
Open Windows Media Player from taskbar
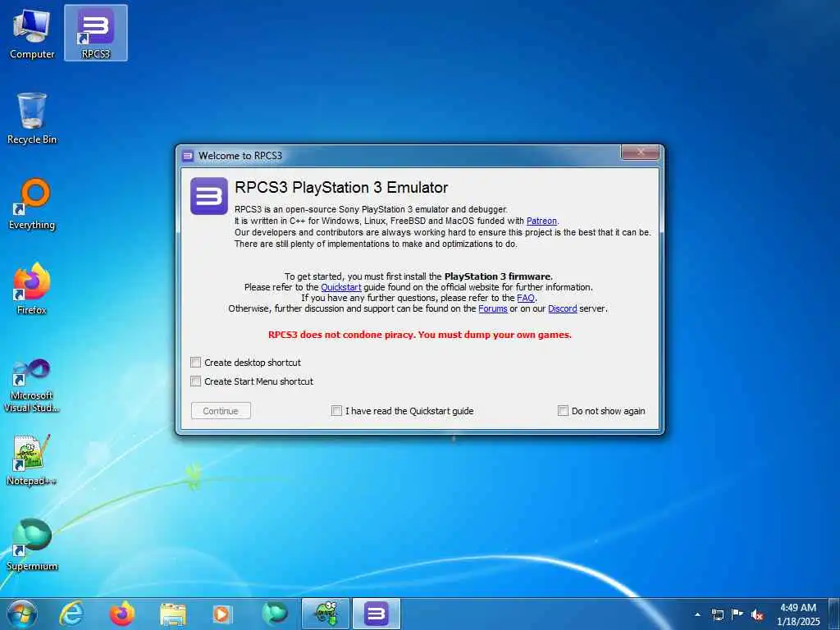[x=222, y=614]
